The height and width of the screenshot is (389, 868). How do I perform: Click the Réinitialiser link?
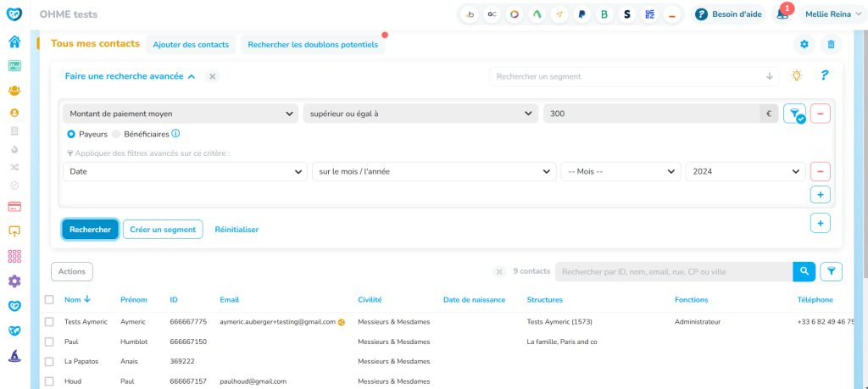tap(236, 230)
